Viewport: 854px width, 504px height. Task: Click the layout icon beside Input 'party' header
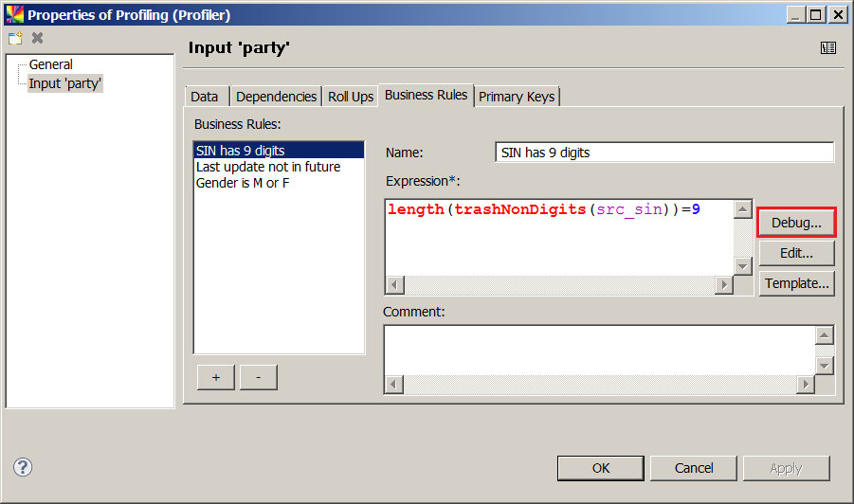(827, 48)
